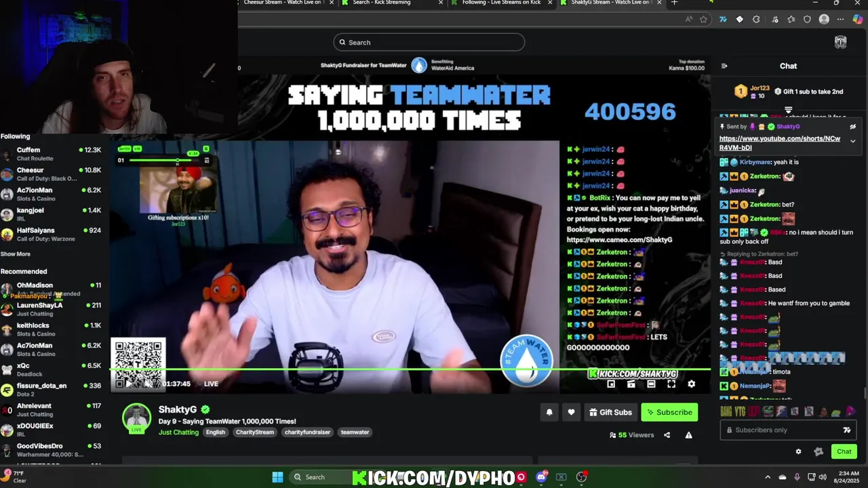The image size is (868, 488).
Task: Click the stream progress bar
Action: point(410,370)
